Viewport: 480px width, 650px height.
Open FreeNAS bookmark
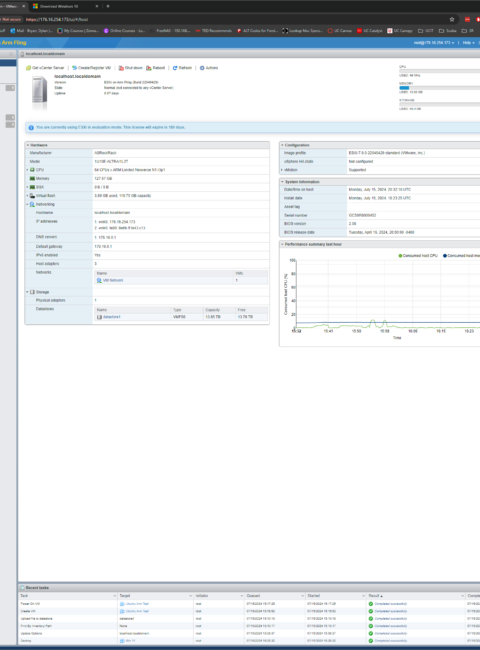(170, 31)
